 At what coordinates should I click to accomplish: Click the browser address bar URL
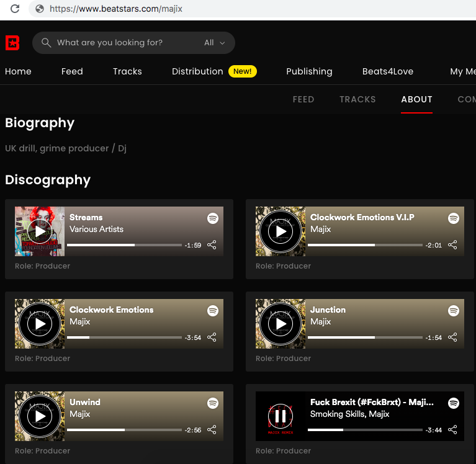[116, 9]
